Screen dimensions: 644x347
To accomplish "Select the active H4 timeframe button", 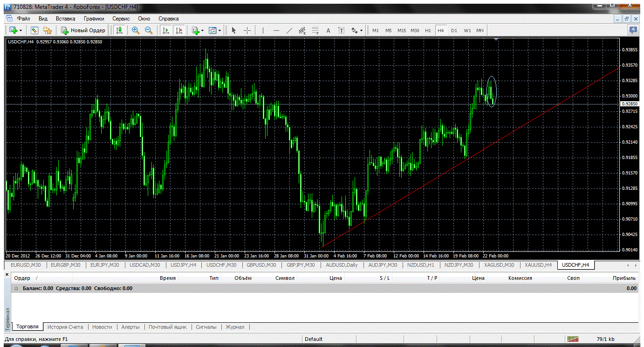I will (x=441, y=30).
